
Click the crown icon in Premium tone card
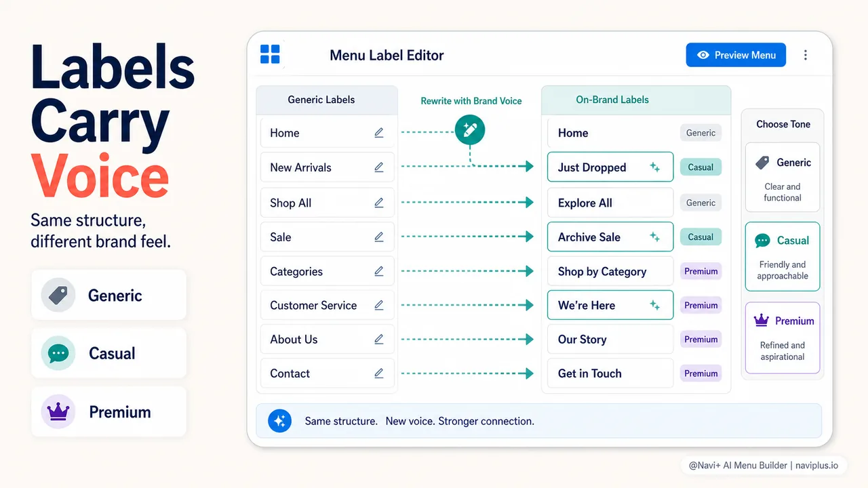[x=761, y=321]
